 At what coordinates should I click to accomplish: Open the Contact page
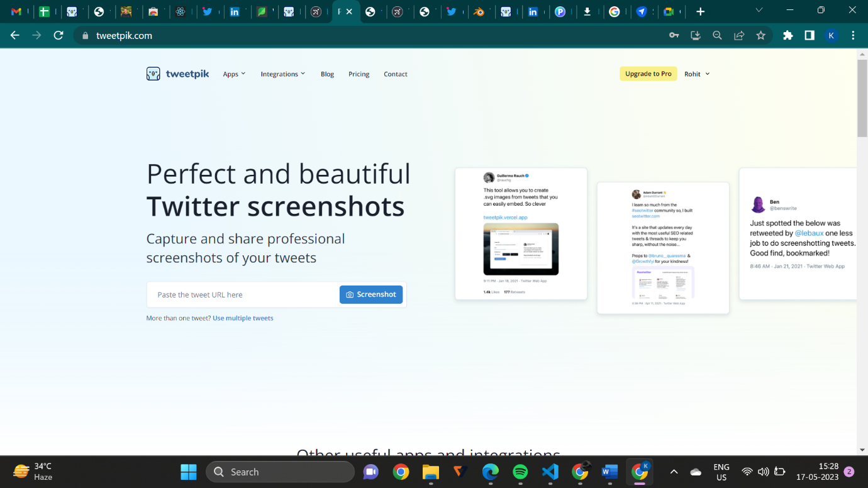click(396, 74)
